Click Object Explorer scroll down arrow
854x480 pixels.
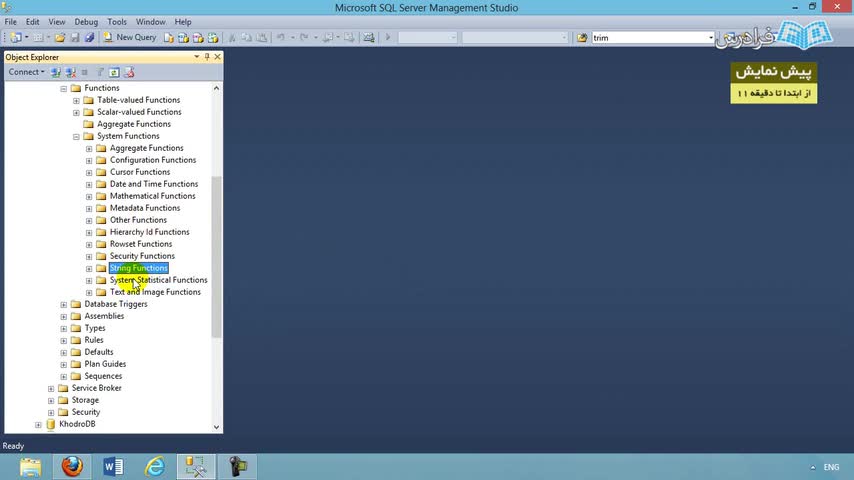click(216, 427)
